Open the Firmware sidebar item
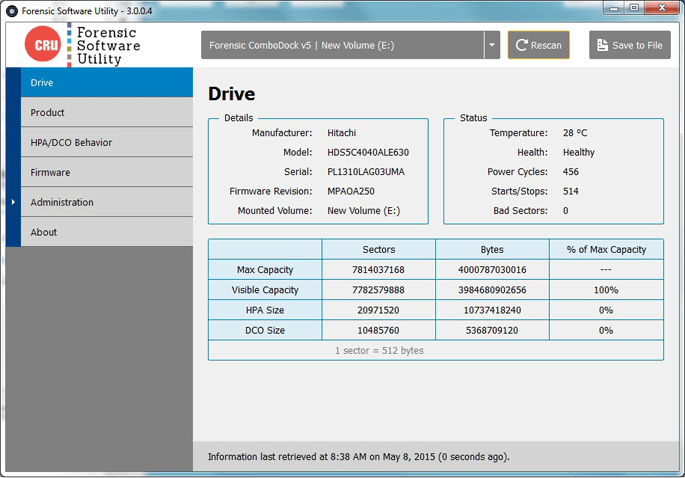This screenshot has height=478, width=685. click(100, 172)
